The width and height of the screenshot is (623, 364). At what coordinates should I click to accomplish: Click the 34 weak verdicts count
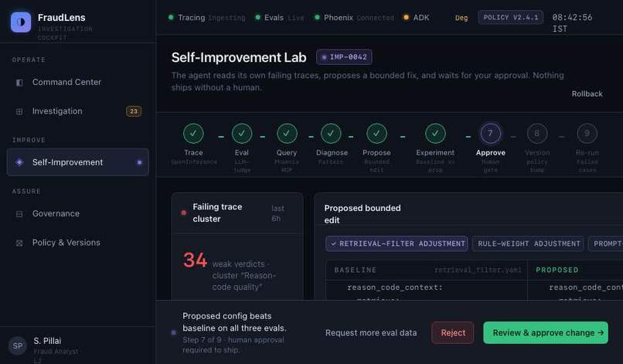[195, 260]
